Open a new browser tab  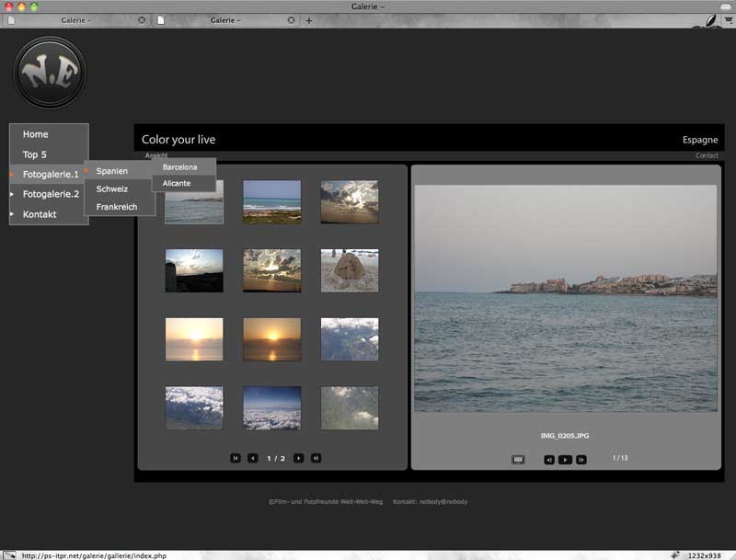[x=309, y=20]
